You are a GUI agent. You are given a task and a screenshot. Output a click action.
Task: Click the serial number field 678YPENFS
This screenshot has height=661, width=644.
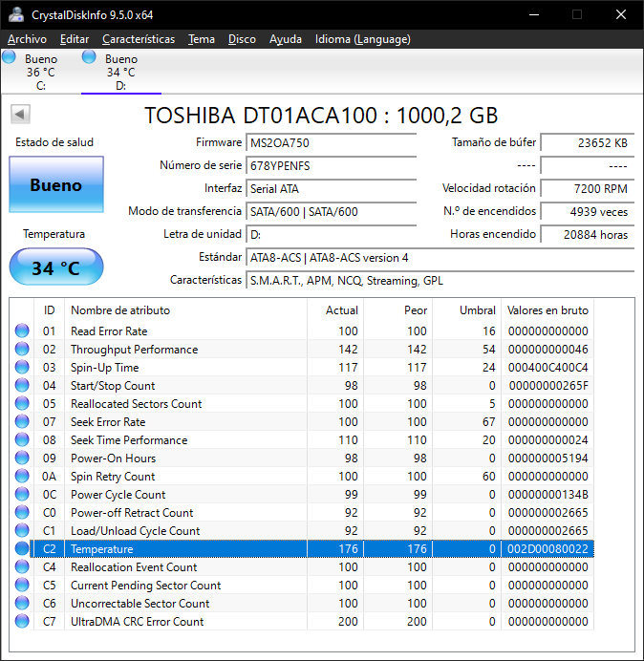click(x=331, y=165)
